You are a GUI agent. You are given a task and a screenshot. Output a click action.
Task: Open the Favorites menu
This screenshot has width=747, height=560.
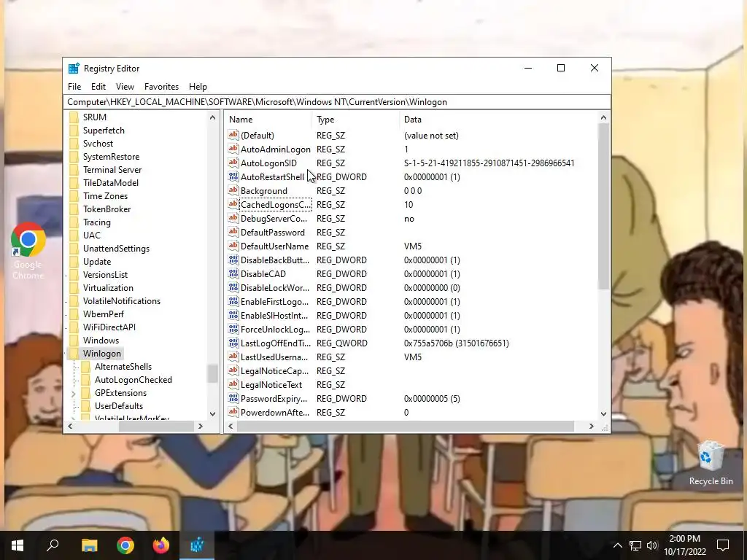[x=161, y=87]
